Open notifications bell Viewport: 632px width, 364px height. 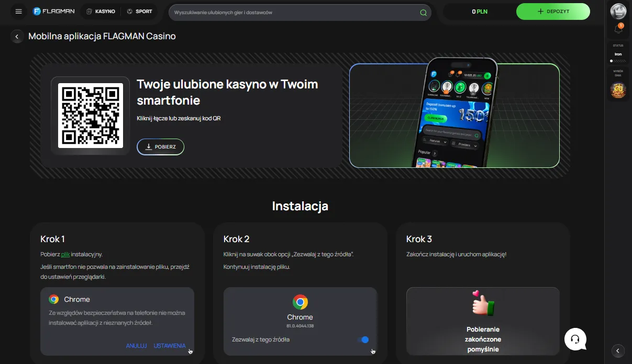click(618, 29)
